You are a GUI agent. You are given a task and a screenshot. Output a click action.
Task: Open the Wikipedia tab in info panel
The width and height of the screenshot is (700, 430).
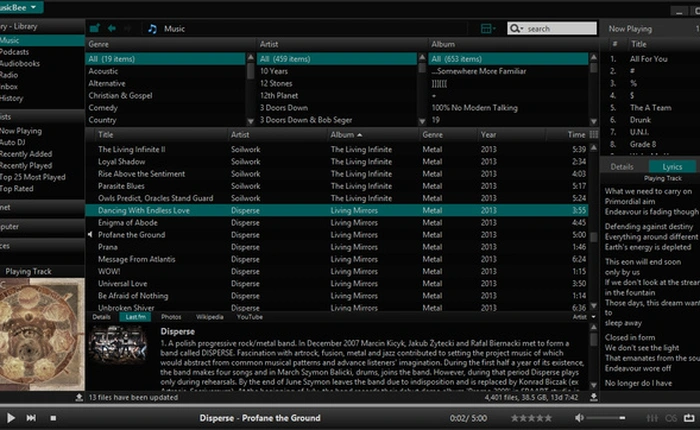[x=209, y=316]
